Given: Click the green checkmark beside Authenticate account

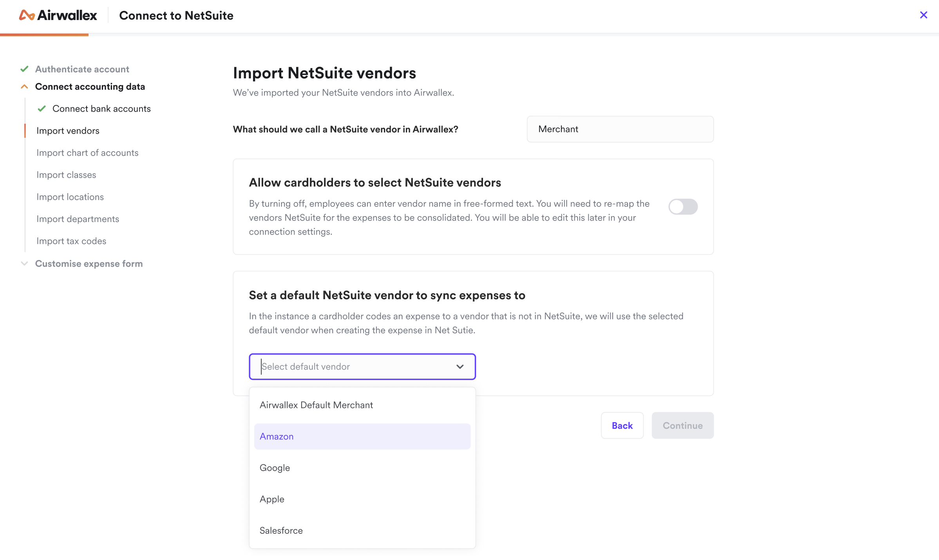Looking at the screenshot, I should 24,69.
